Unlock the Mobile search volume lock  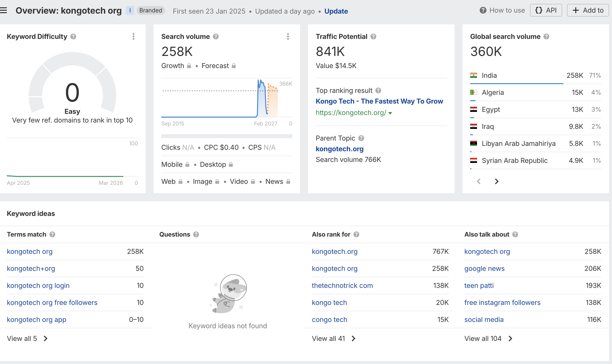click(x=188, y=165)
